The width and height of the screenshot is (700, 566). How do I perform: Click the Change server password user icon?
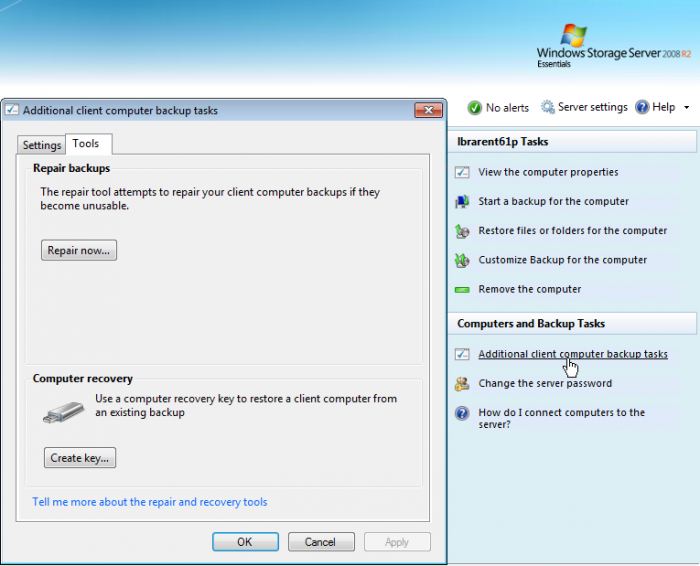click(x=462, y=383)
